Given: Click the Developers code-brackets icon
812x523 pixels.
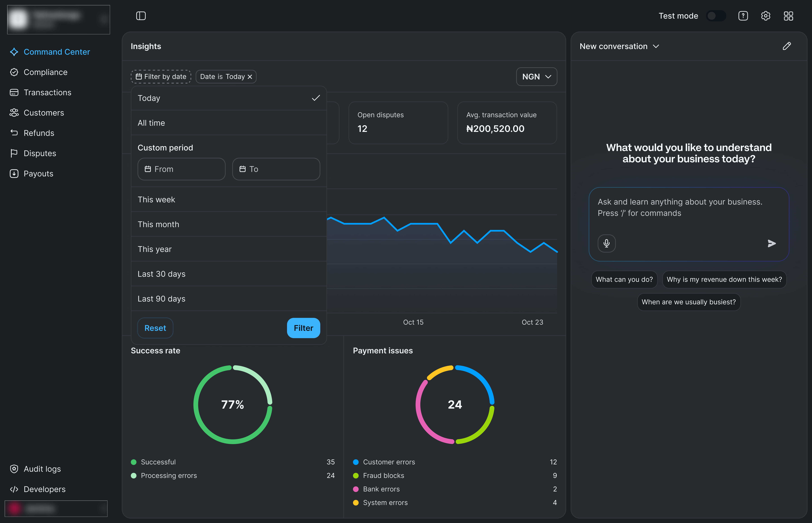Looking at the screenshot, I should [14, 489].
